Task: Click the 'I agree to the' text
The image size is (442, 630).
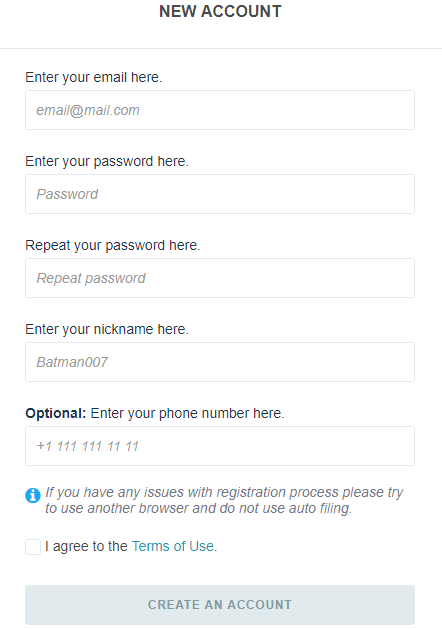Action: click(86, 546)
